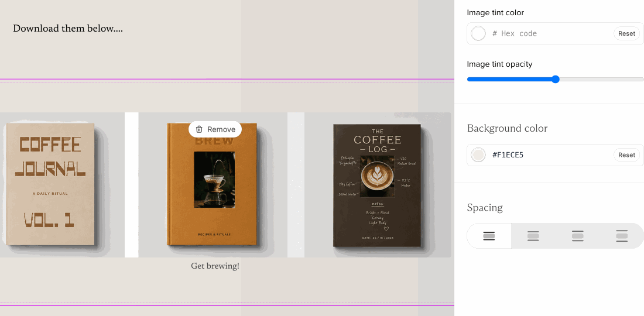Click the 'Get brewing!' caption text
This screenshot has width=644, height=316.
pyautogui.click(x=215, y=266)
